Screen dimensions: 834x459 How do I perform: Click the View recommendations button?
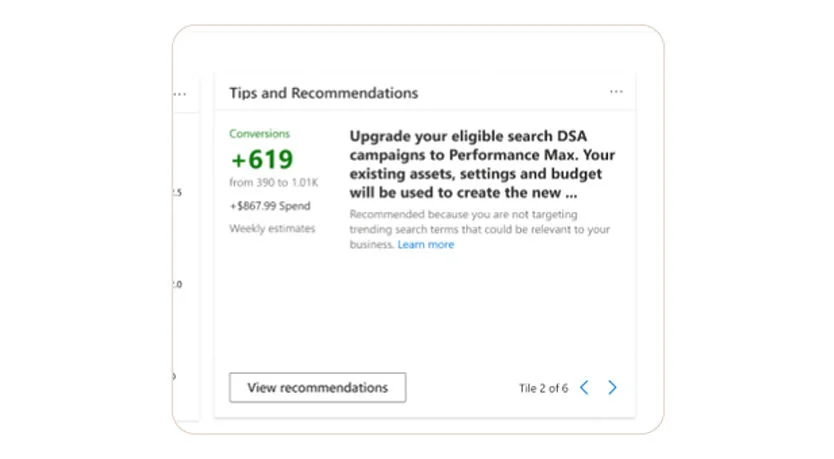[x=318, y=388]
